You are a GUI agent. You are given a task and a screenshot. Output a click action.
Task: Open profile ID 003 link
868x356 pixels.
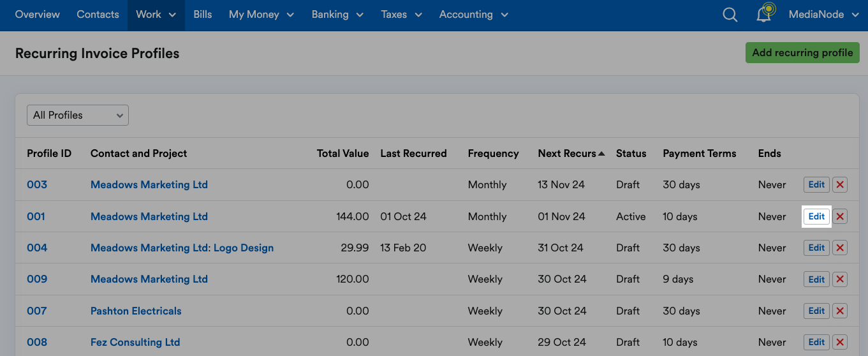37,185
